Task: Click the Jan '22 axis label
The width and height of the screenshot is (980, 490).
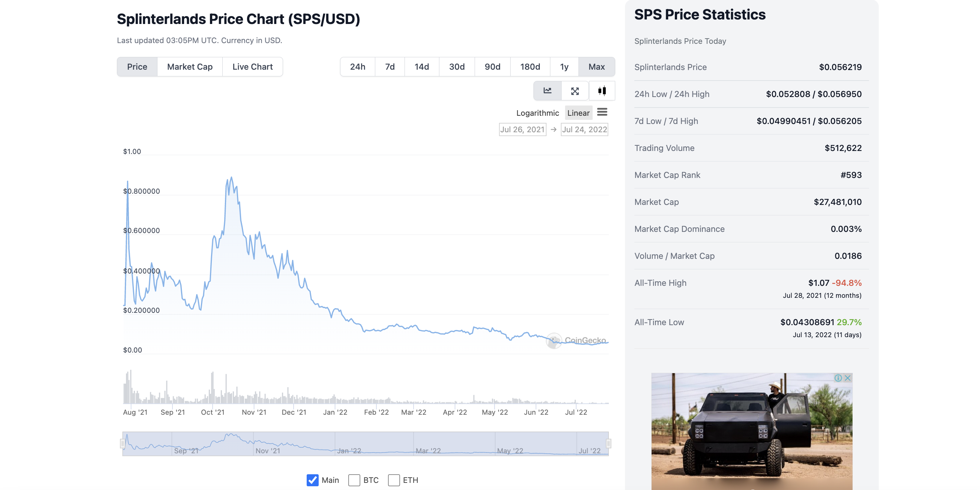Action: pyautogui.click(x=335, y=412)
